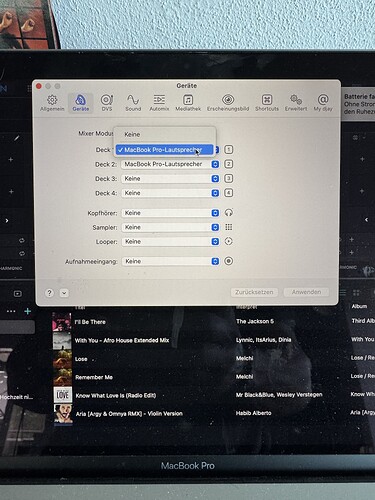Open the Mediathek preferences pane
This screenshot has width=375, height=500.
point(188,103)
